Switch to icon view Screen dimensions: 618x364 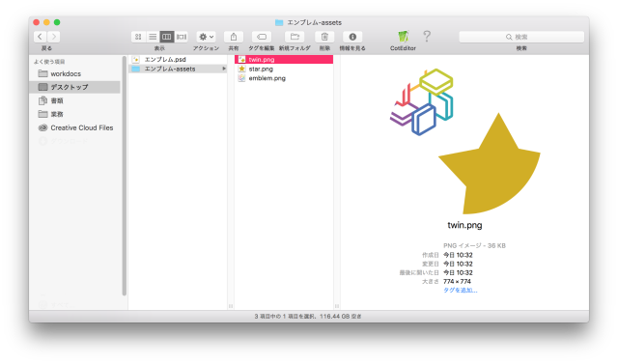point(138,37)
